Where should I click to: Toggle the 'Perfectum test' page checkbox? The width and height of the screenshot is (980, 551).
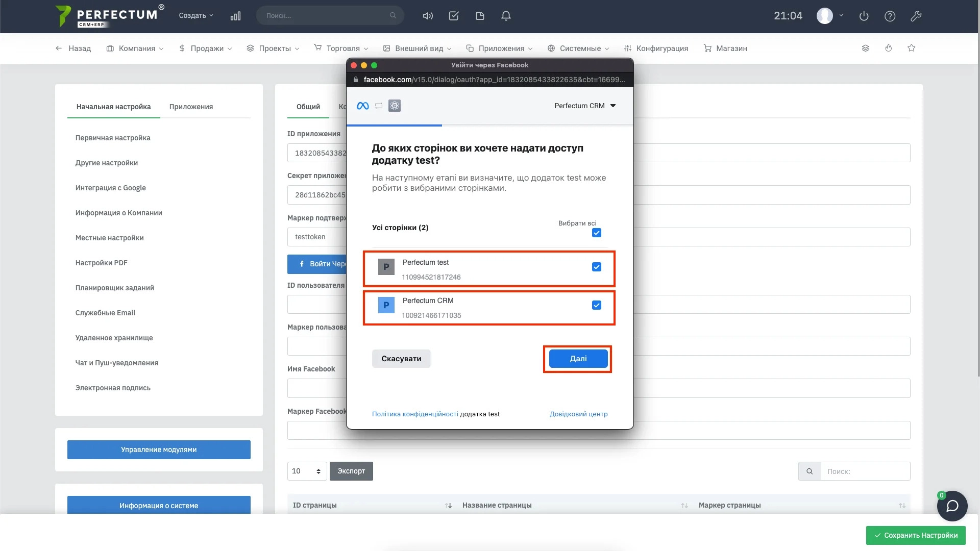(596, 267)
